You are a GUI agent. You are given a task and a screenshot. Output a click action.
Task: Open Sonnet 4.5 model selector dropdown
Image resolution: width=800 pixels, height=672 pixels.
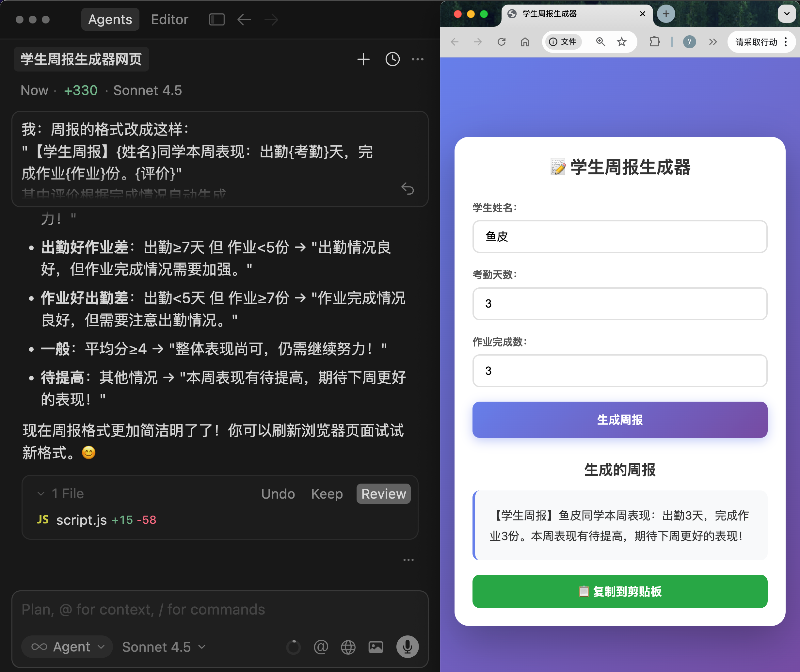(164, 647)
